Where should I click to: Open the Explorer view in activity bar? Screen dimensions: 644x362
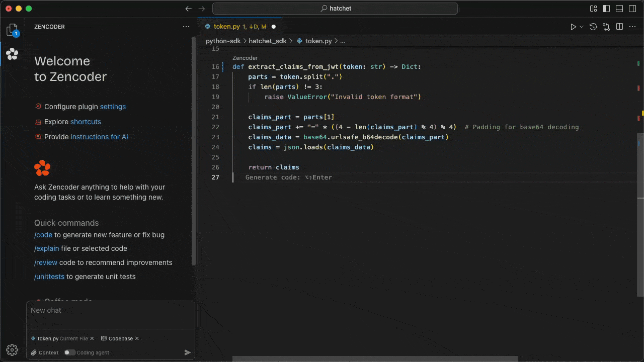(12, 30)
